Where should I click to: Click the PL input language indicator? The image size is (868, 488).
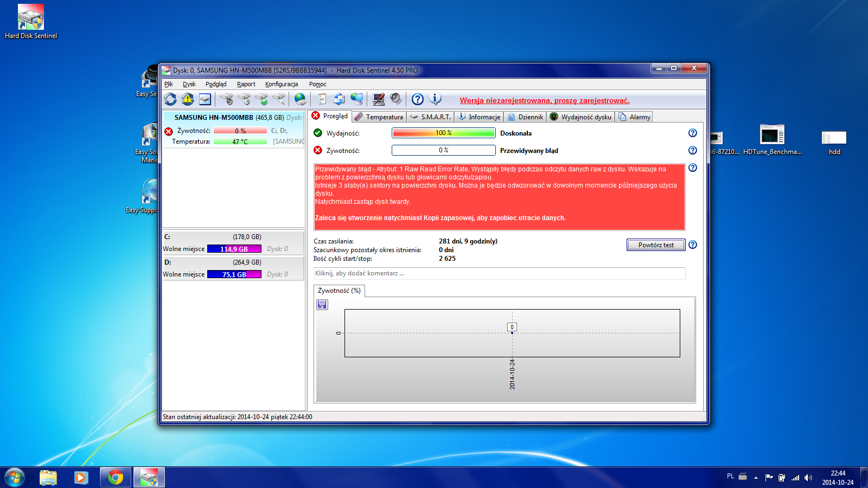(730, 476)
